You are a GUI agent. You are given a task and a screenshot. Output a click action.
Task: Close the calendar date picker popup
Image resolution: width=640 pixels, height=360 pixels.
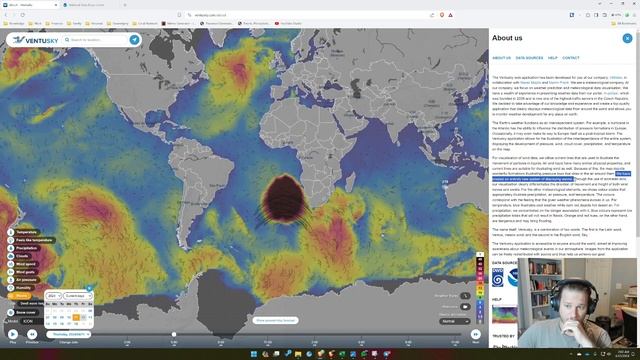coord(89,288)
